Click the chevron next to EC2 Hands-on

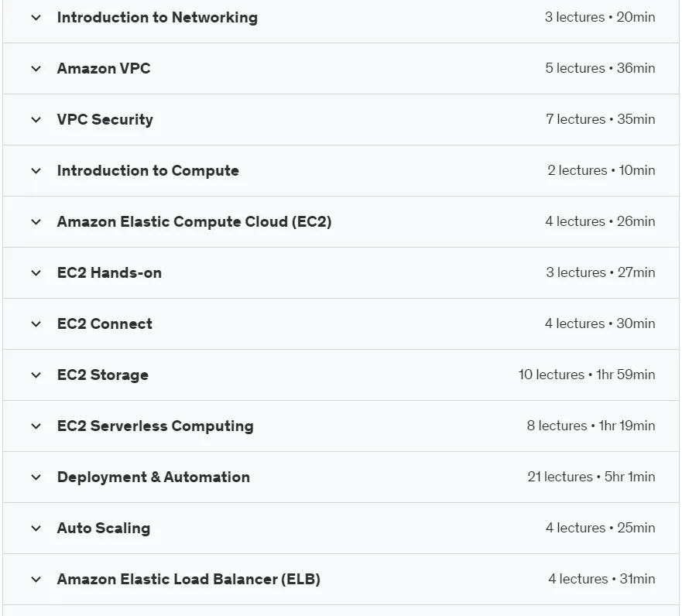click(36, 273)
